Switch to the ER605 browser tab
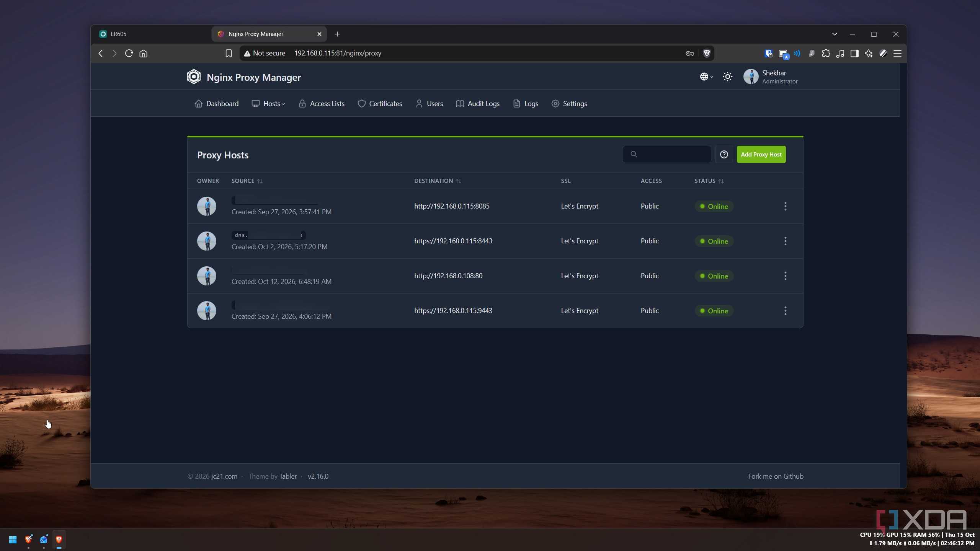 coord(151,34)
